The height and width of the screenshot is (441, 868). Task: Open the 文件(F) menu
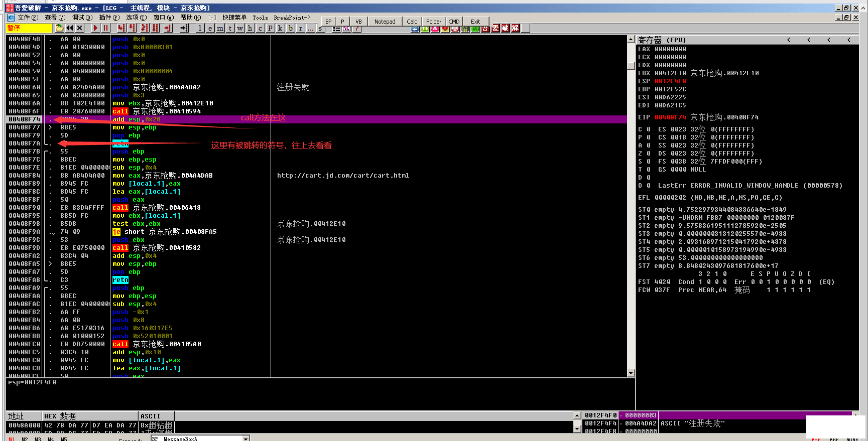[x=28, y=18]
